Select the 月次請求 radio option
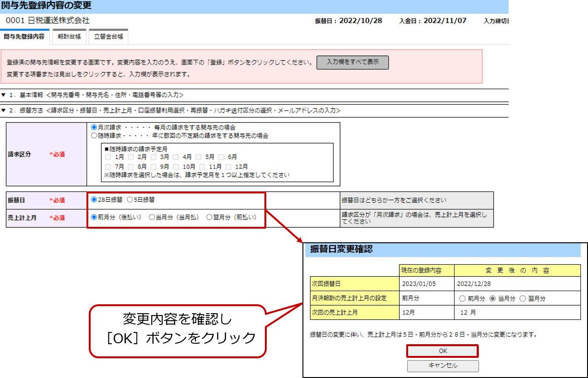Viewport: 588px width, 378px height. [94, 127]
